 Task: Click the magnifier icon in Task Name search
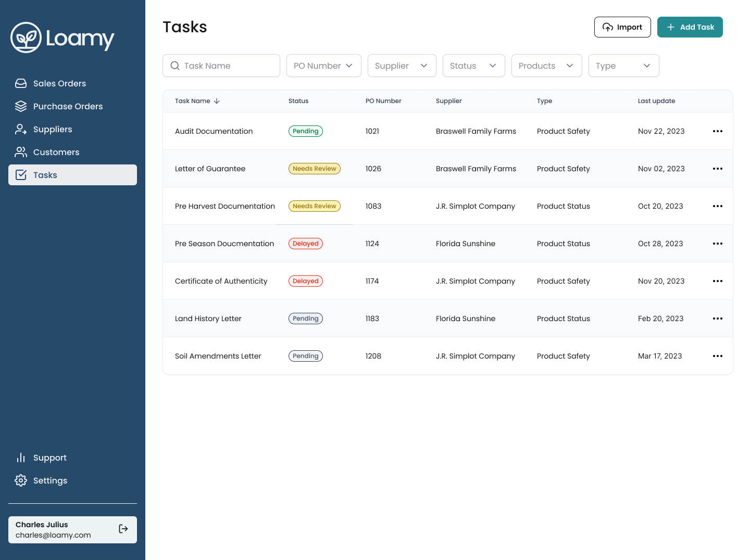coord(175,66)
